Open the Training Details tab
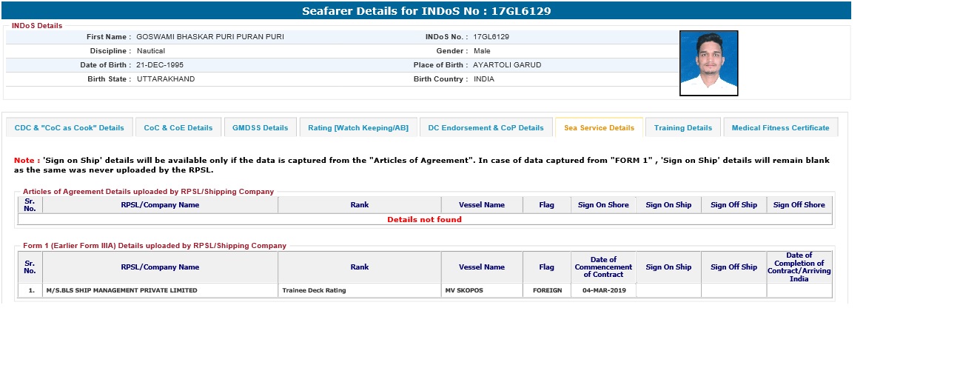The height and width of the screenshot is (368, 980). 682,128
